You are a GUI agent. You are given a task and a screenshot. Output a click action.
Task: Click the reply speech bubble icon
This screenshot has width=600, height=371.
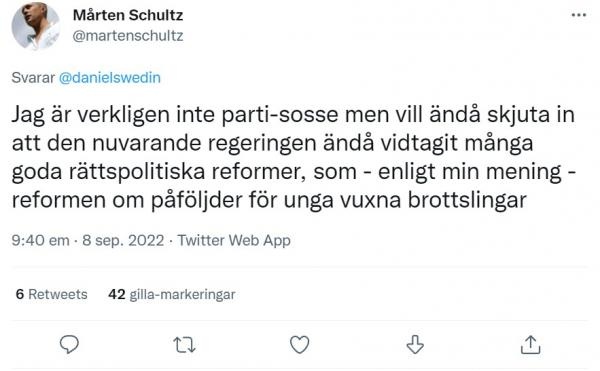click(x=69, y=344)
